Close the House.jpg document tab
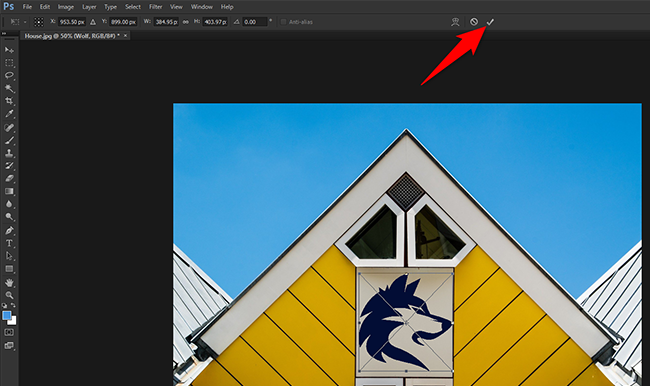Screen dimensions: 650x386 (x=125, y=36)
